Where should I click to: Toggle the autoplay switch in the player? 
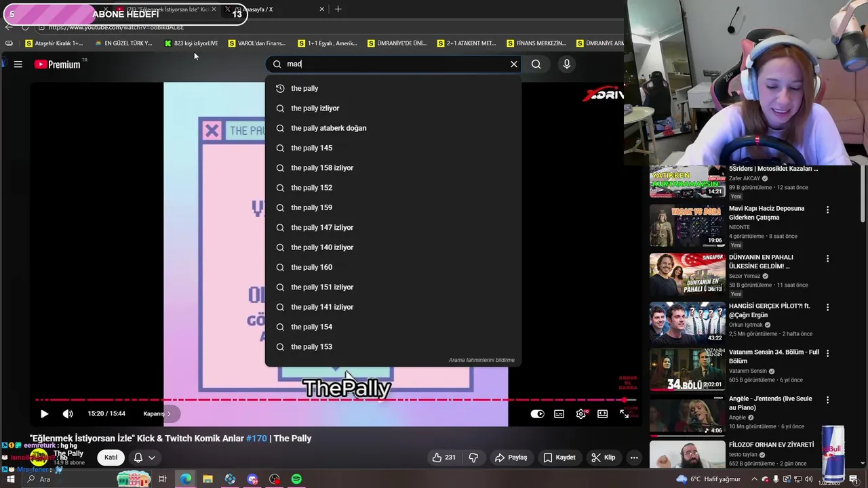pyautogui.click(x=537, y=413)
